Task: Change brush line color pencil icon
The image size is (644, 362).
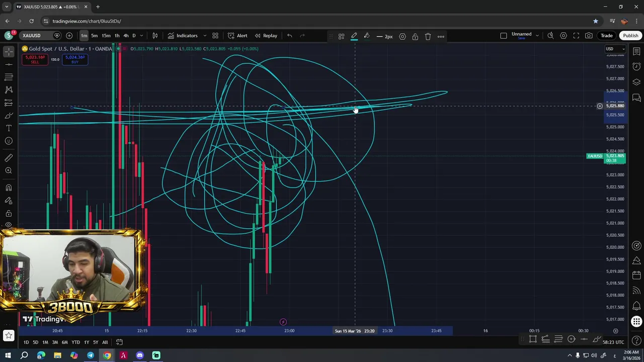Action: point(354,36)
